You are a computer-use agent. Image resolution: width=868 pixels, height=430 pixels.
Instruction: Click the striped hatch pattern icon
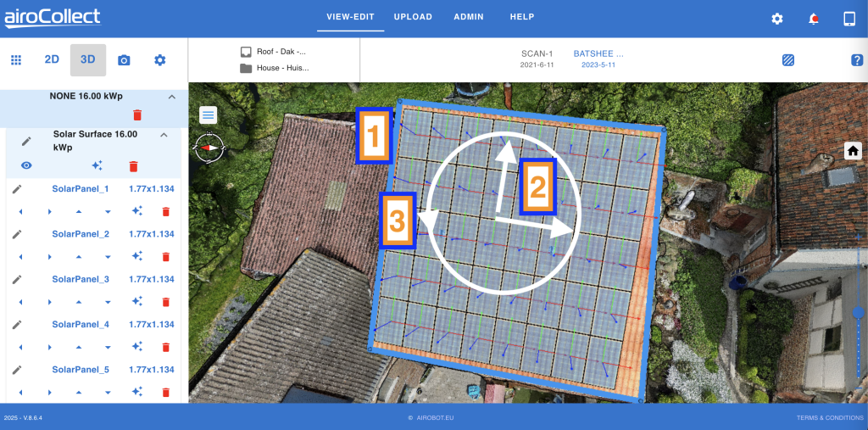pos(788,60)
